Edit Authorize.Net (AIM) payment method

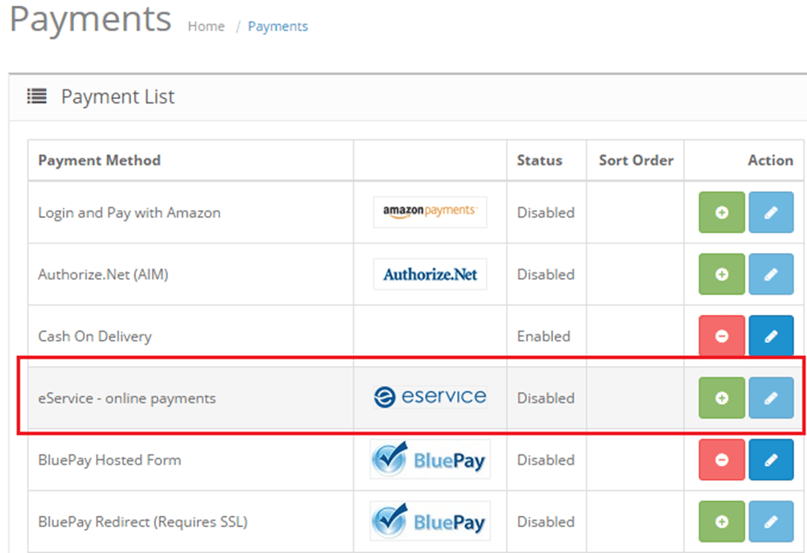point(771,274)
